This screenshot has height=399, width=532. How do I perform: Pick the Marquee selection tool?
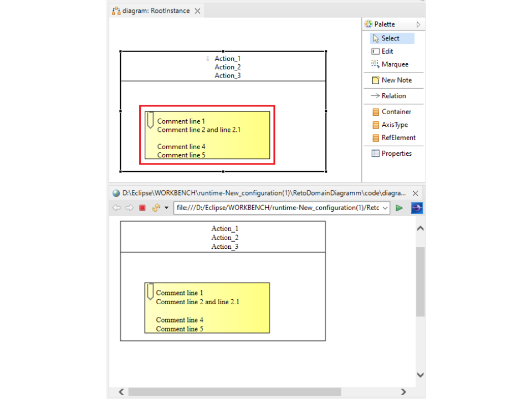[395, 64]
